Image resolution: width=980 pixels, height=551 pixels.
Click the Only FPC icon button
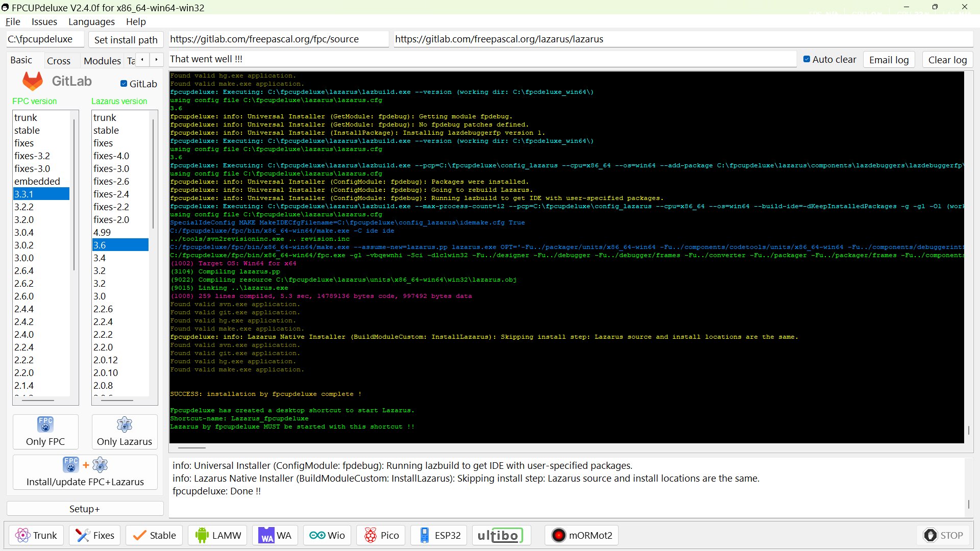(x=45, y=432)
